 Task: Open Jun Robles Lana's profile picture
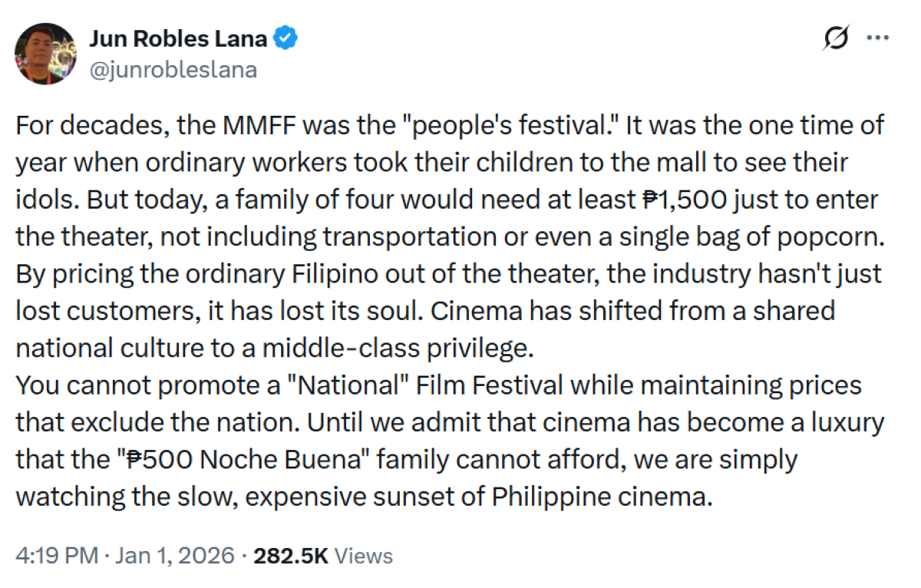coord(45,53)
